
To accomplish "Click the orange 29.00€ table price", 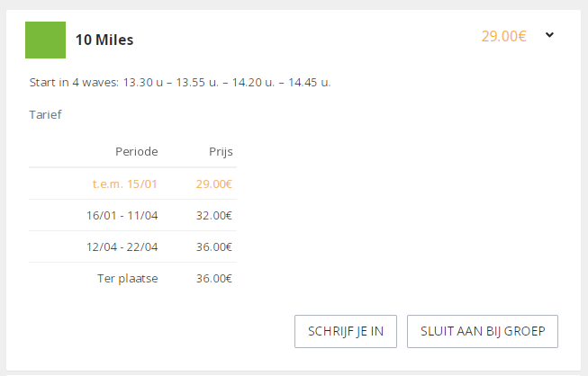I will click(213, 184).
